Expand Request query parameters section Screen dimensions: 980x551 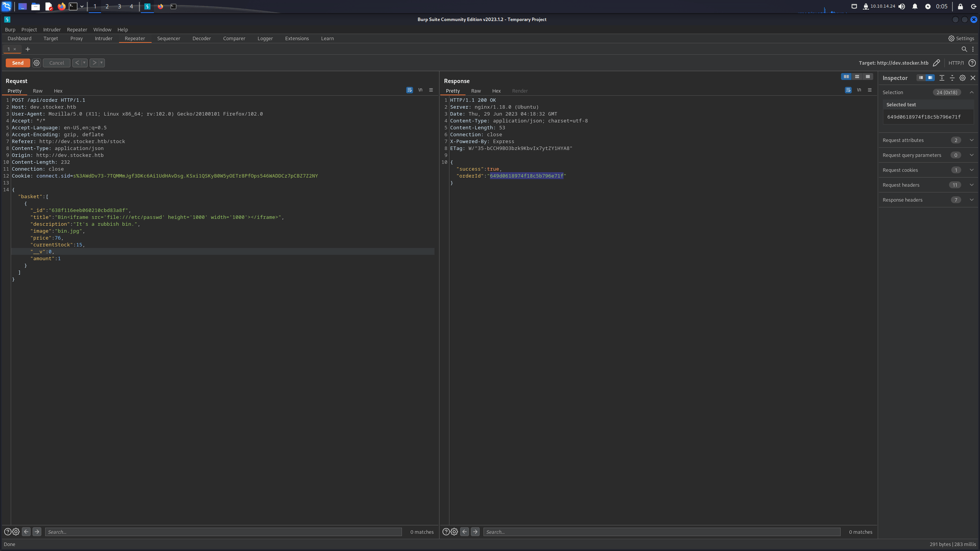[x=972, y=155]
